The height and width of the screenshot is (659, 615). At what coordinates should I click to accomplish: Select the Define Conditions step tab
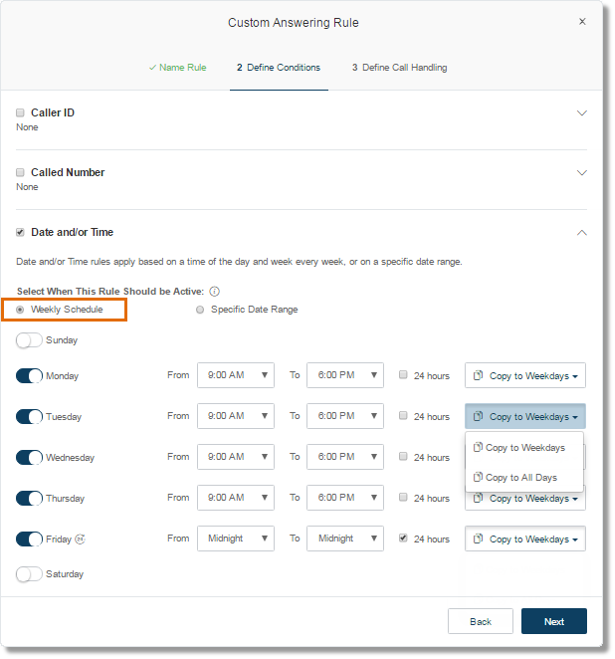coord(279,67)
